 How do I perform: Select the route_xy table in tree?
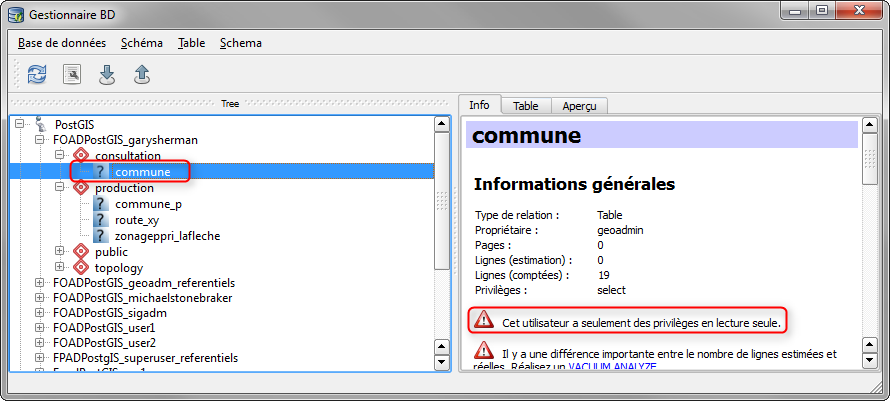coord(137,220)
